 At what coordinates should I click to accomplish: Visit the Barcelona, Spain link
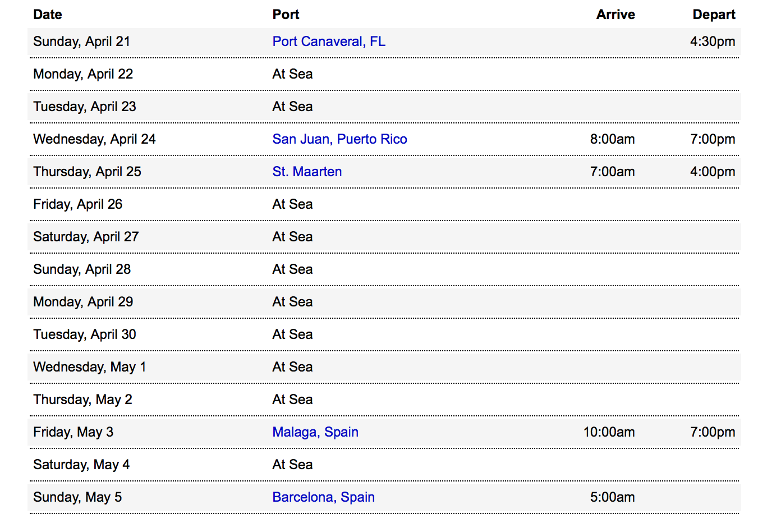pyautogui.click(x=324, y=497)
